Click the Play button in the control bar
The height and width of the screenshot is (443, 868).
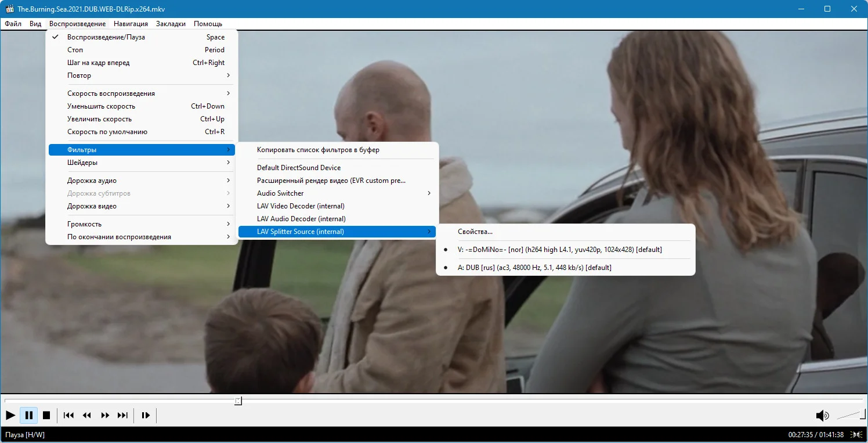click(x=10, y=415)
